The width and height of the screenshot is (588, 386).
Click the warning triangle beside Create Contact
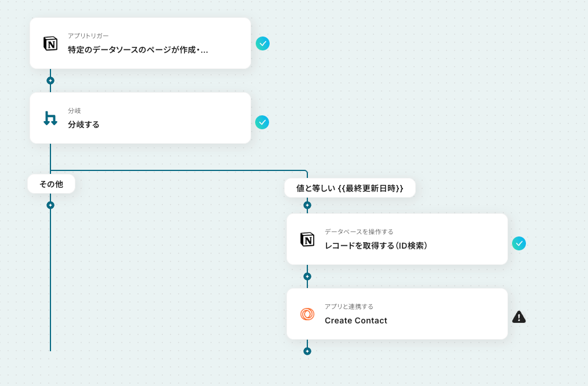519,317
